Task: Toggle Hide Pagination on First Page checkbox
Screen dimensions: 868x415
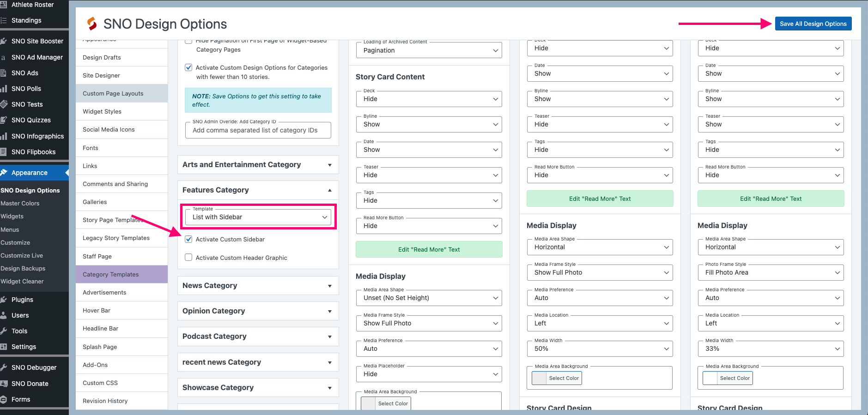Action: (188, 41)
